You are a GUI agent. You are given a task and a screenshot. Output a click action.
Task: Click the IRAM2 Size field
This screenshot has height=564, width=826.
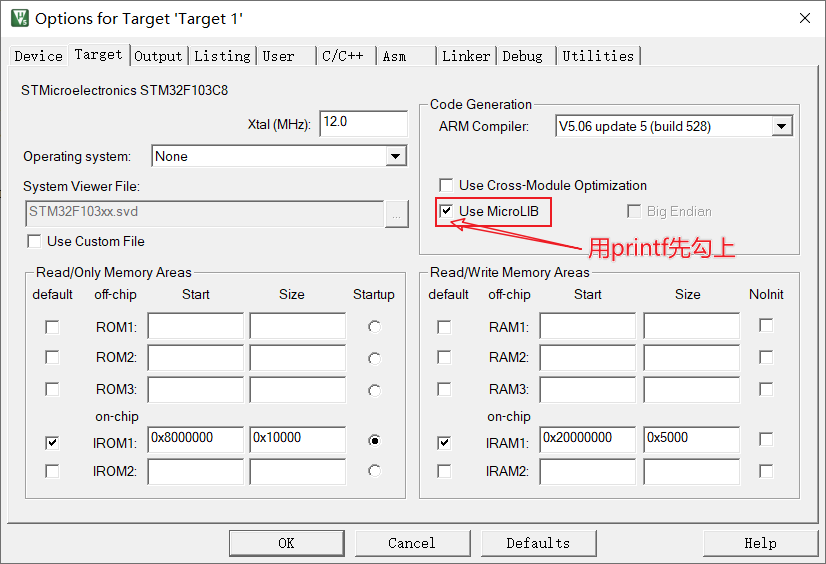pos(691,471)
